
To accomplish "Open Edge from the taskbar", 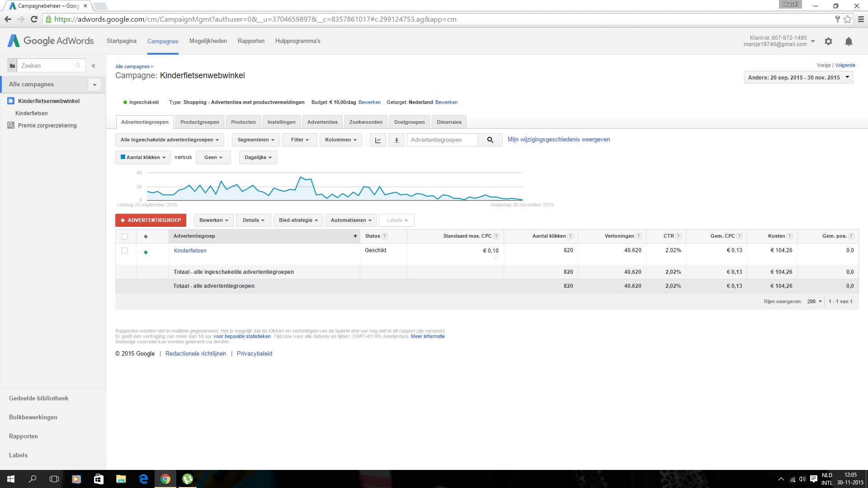I will 143,479.
